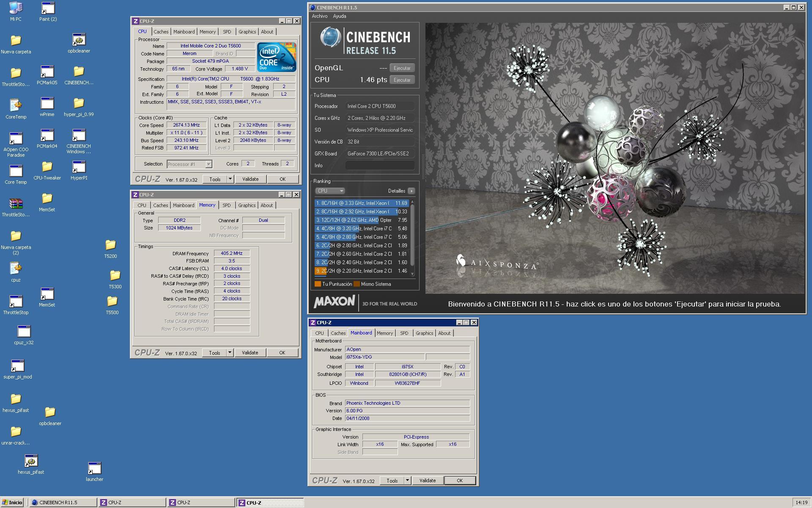Launch the launcher desktop shortcut

94,472
